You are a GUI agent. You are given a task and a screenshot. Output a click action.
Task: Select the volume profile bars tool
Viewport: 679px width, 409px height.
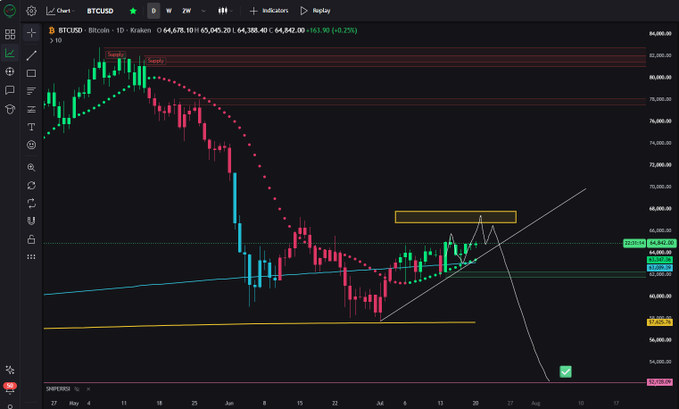[x=31, y=91]
